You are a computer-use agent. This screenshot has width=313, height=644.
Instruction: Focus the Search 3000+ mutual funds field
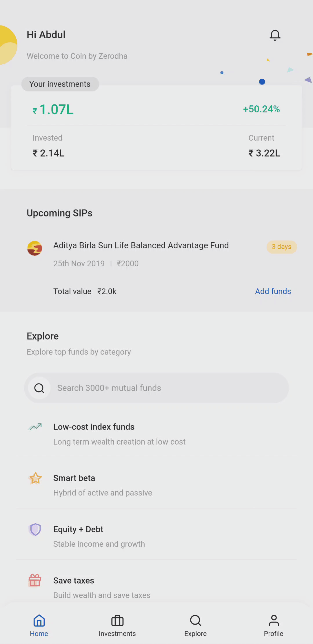156,388
